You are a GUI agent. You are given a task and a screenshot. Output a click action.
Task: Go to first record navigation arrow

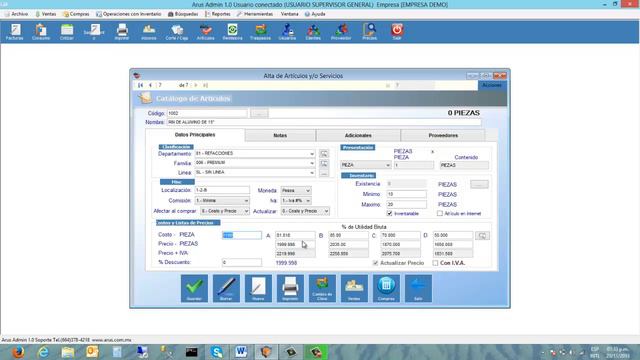click(140, 85)
